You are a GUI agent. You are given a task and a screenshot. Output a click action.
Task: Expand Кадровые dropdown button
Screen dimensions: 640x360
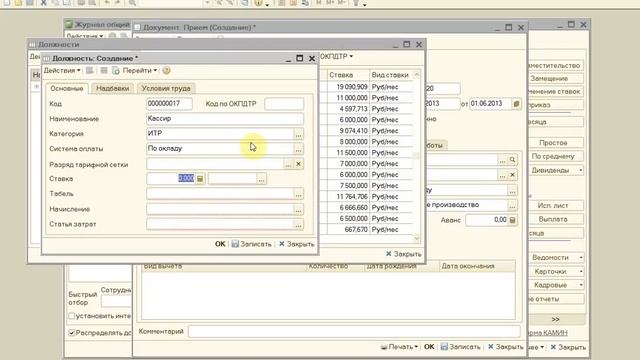[580, 285]
